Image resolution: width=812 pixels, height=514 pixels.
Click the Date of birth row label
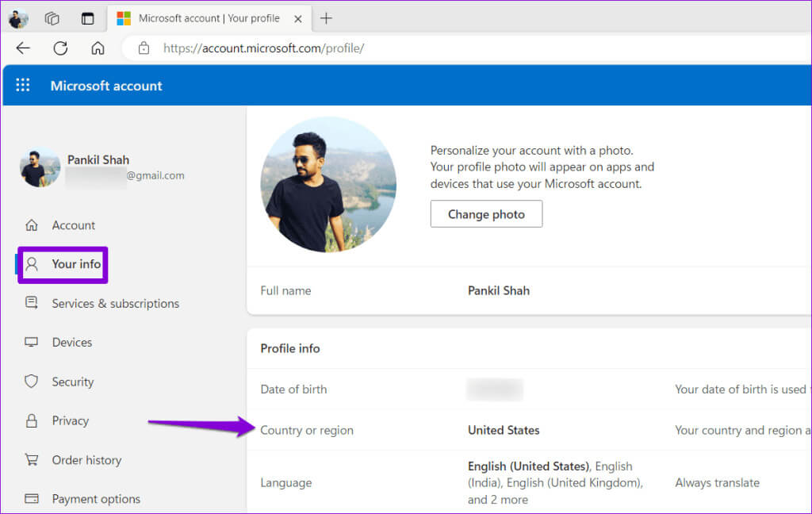293,389
